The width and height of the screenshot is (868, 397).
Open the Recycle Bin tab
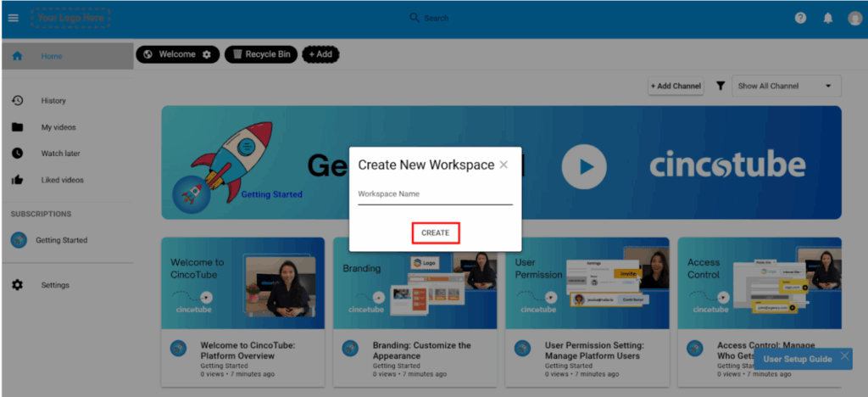[x=261, y=54]
